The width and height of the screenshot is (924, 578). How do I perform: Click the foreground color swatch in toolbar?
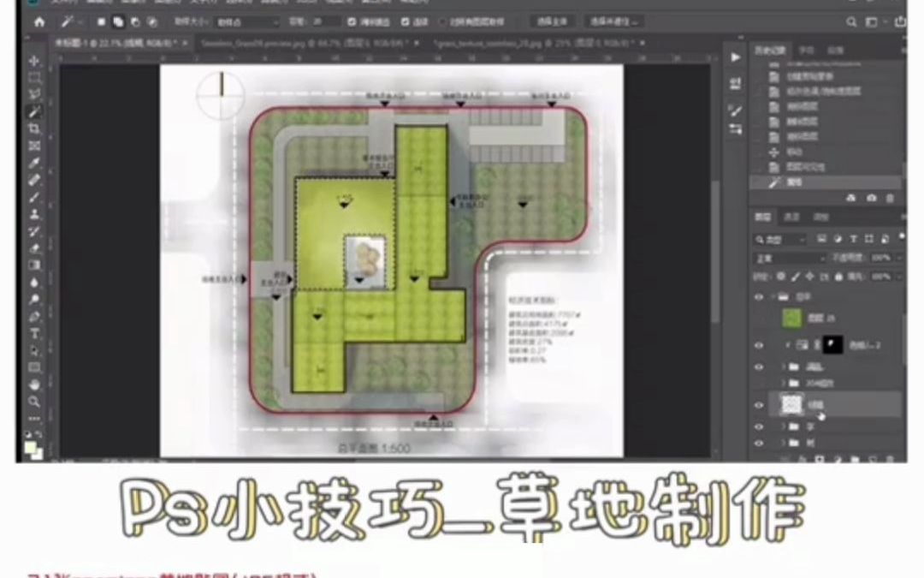click(32, 444)
